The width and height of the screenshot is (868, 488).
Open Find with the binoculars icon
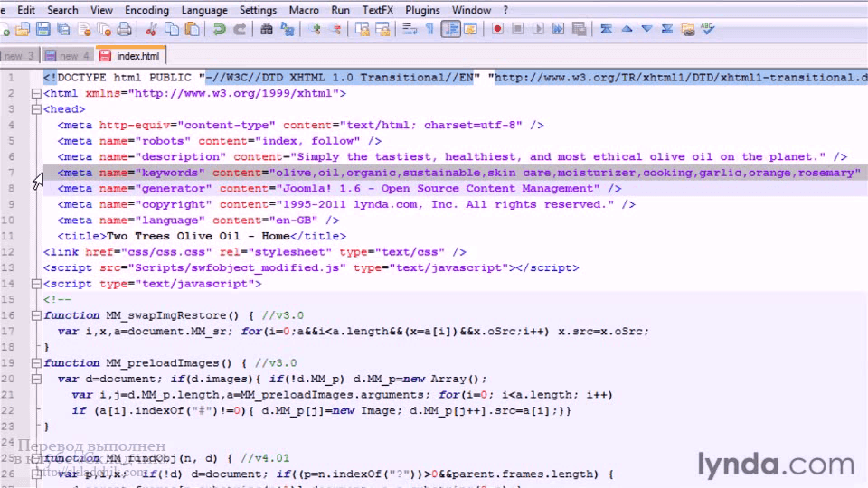pos(266,29)
